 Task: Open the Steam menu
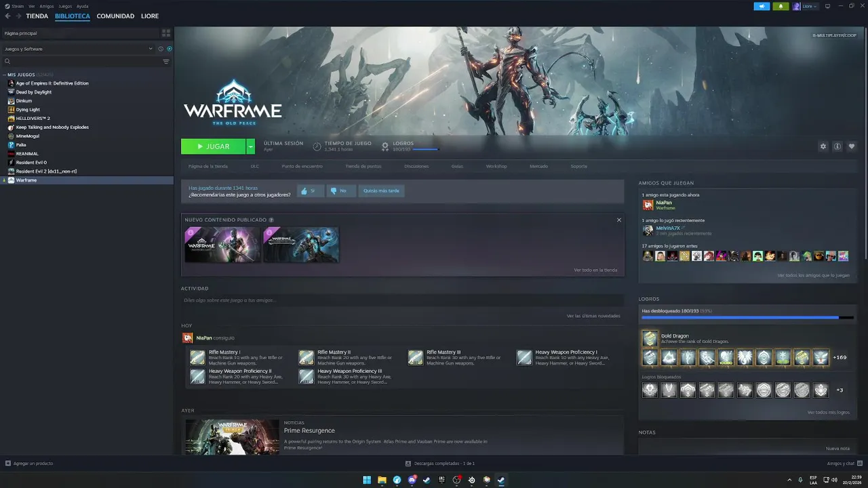click(18, 6)
